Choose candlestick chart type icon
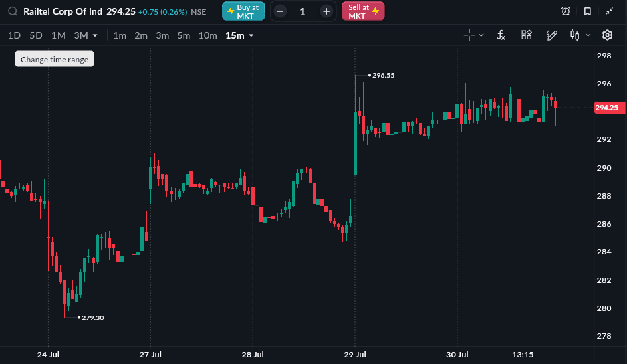The width and height of the screenshot is (627, 364). (x=574, y=35)
